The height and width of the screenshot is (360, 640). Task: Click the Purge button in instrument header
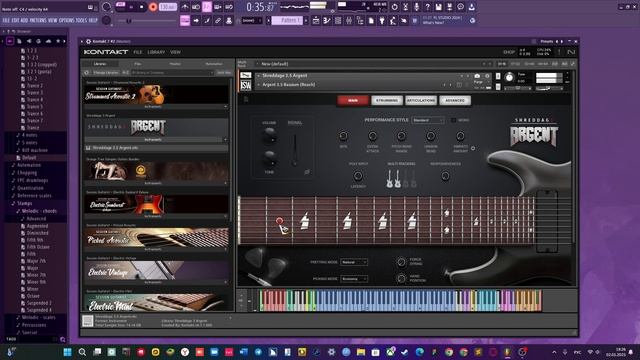(x=478, y=82)
